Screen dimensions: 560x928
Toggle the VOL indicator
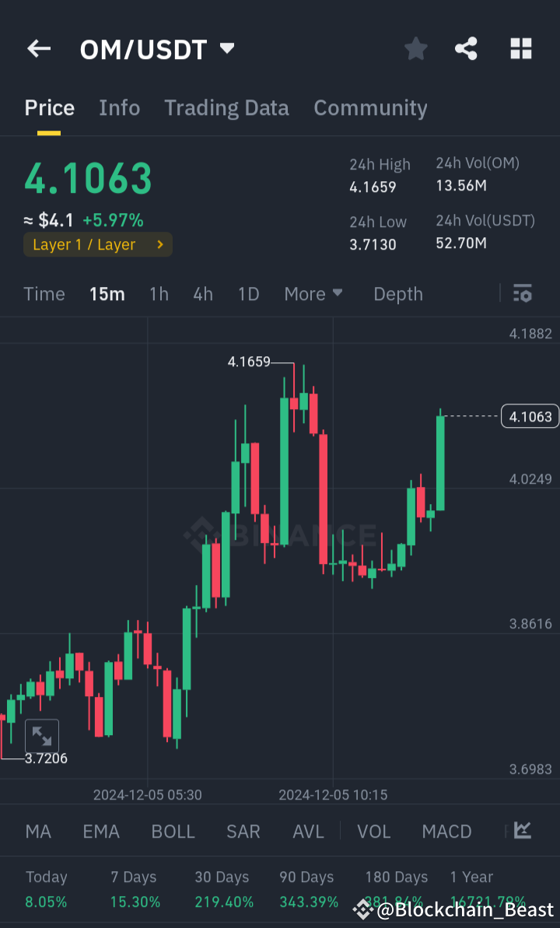(x=373, y=831)
